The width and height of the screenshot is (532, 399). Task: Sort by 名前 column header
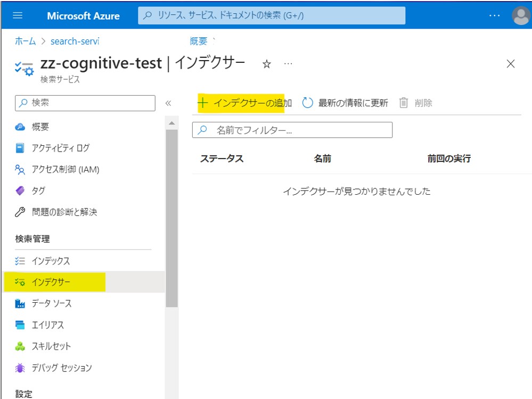(x=322, y=159)
